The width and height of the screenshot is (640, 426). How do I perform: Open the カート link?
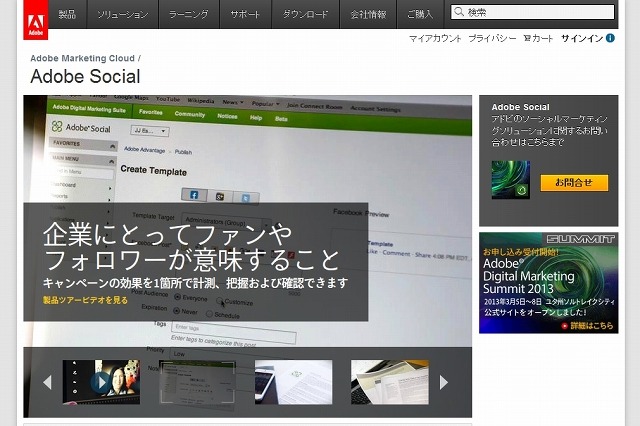tap(538, 38)
